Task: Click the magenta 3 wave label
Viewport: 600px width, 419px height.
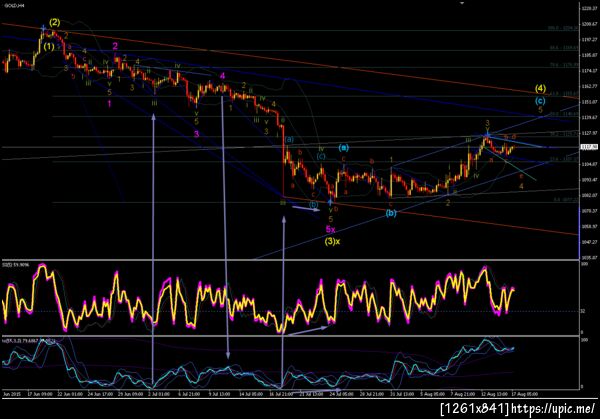Action: pos(196,134)
